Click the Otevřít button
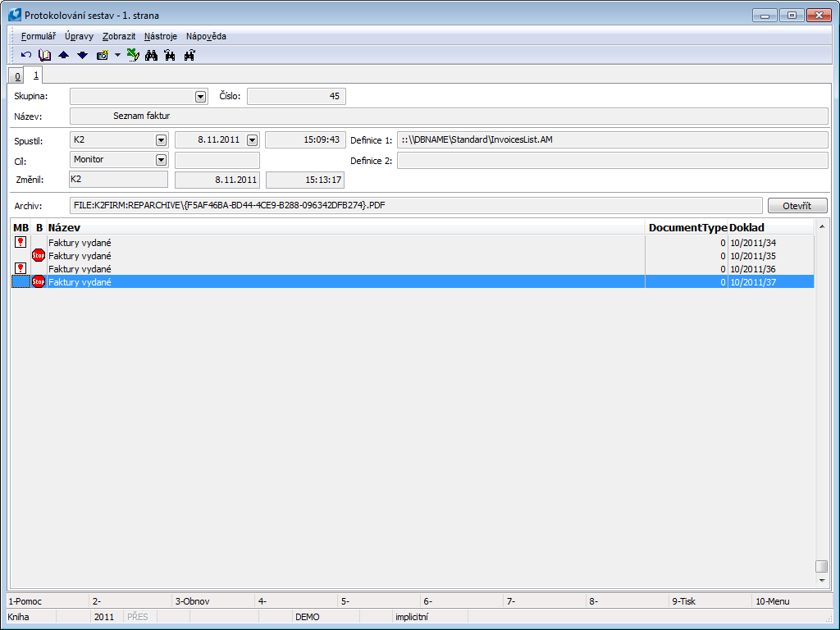Viewport: 840px width, 630px height. (797, 206)
